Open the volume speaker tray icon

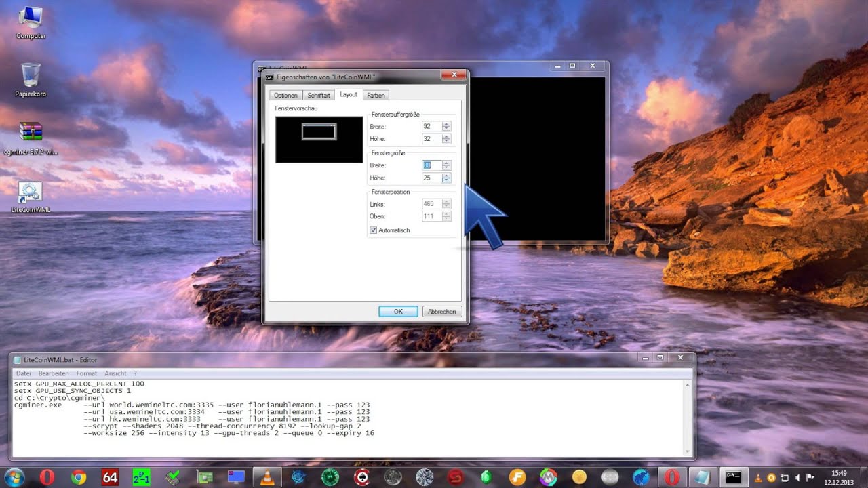click(x=797, y=477)
